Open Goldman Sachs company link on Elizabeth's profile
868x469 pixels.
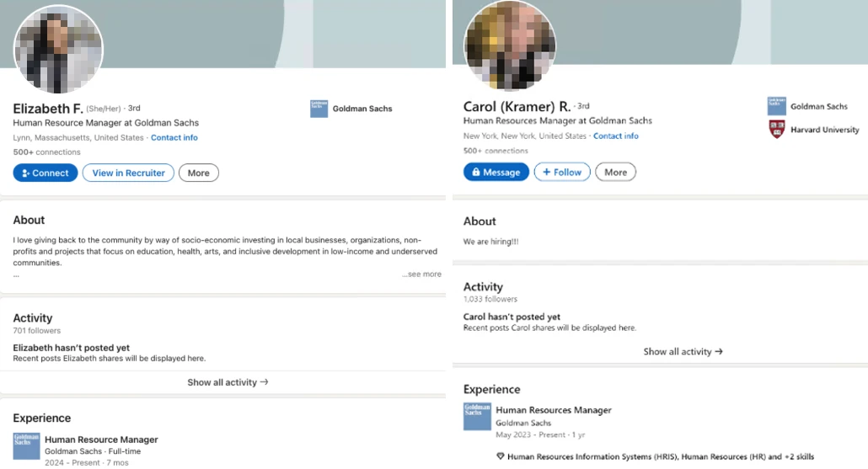[x=362, y=109]
